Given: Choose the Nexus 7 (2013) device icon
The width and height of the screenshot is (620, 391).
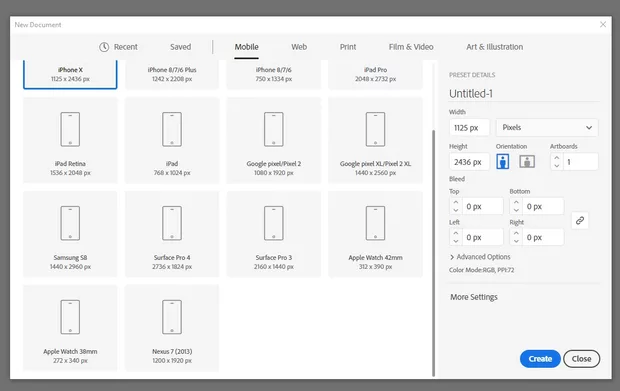Looking at the screenshot, I should [172, 317].
